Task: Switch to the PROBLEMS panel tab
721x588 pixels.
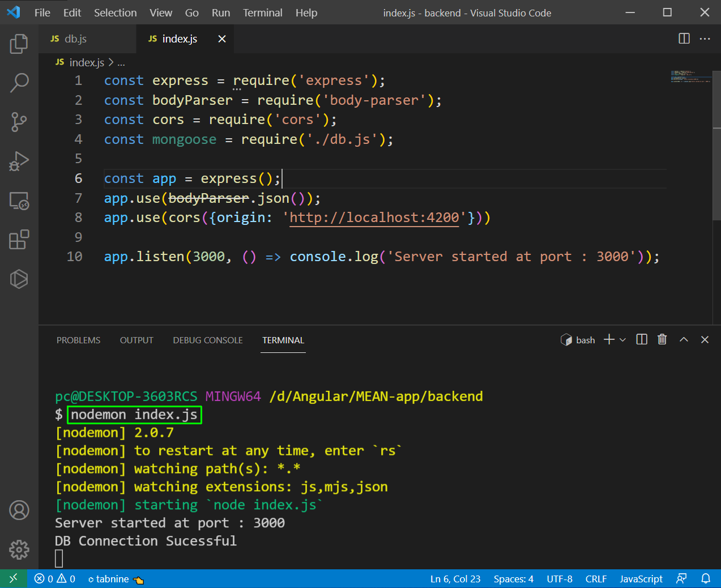Action: 78,340
